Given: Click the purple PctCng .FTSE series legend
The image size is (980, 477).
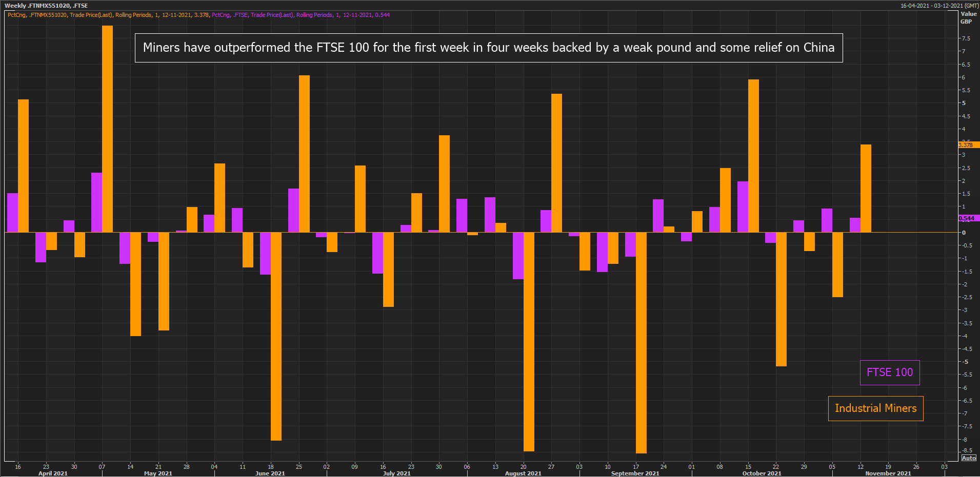Looking at the screenshot, I should tap(301, 15).
